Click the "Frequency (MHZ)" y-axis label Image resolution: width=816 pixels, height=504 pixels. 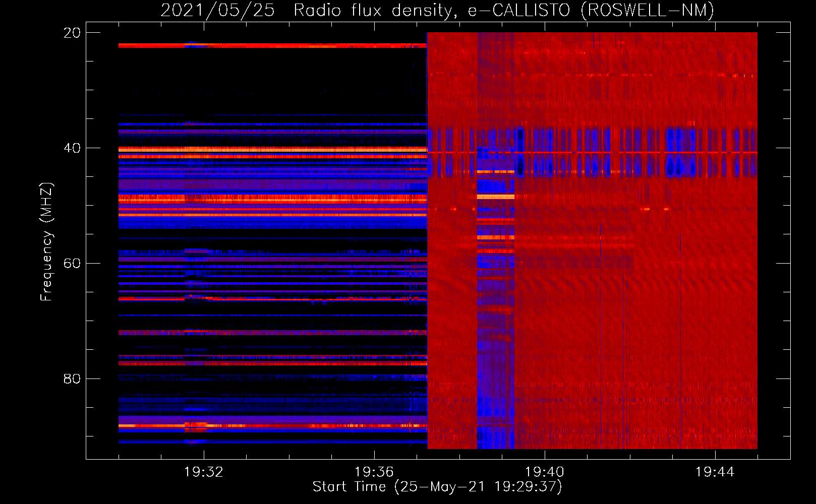tap(46, 242)
